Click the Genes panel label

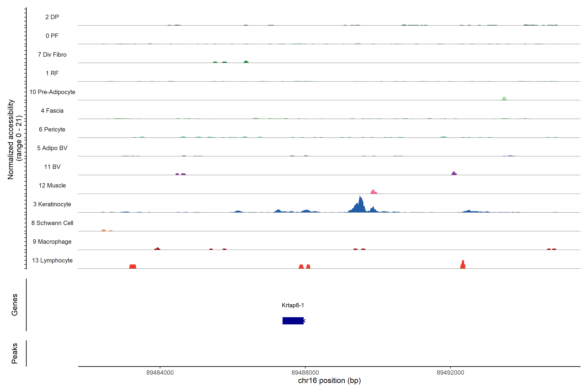(15, 304)
